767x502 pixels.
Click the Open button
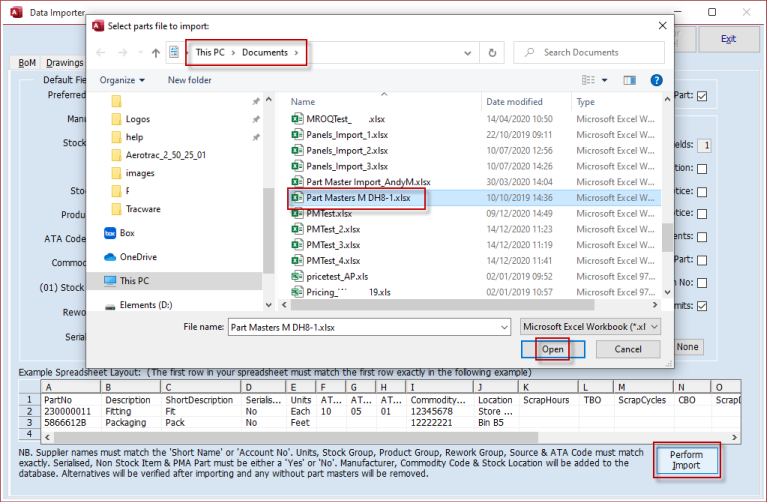[553, 349]
